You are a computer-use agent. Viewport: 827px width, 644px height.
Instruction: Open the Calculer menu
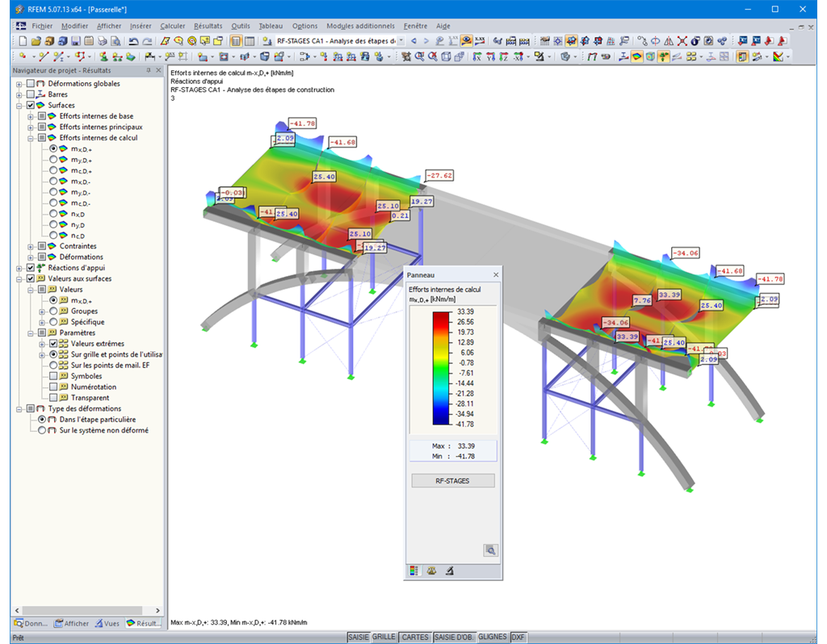(x=173, y=26)
